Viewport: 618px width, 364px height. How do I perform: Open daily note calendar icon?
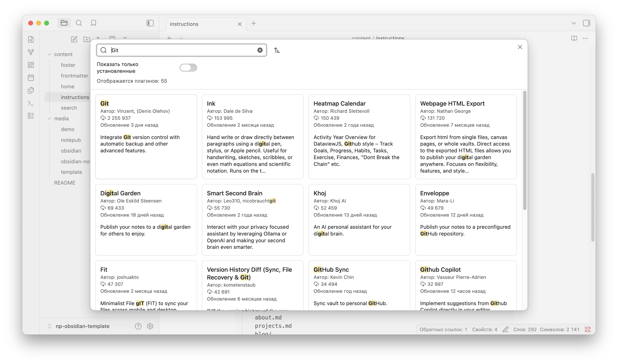(31, 78)
